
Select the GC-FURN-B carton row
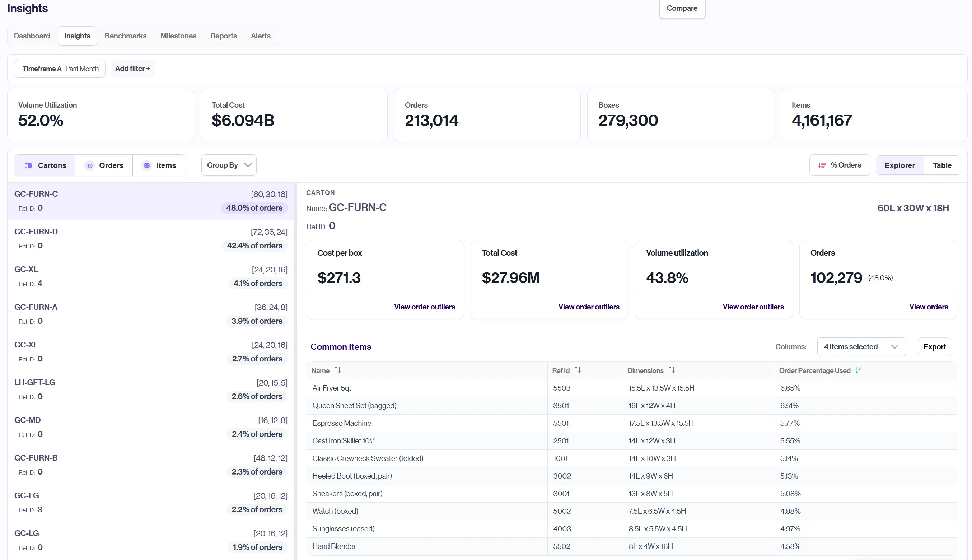tap(151, 465)
